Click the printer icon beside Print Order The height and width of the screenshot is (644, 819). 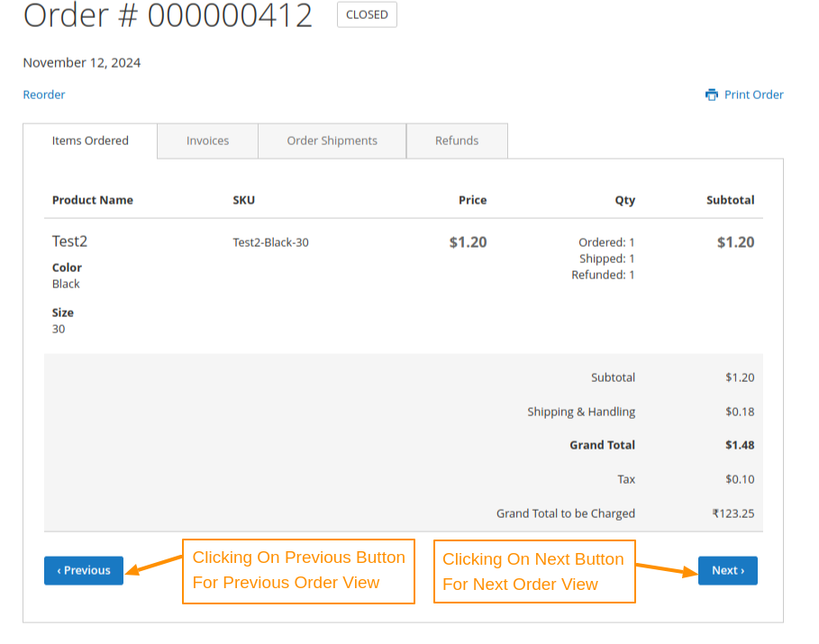point(711,94)
